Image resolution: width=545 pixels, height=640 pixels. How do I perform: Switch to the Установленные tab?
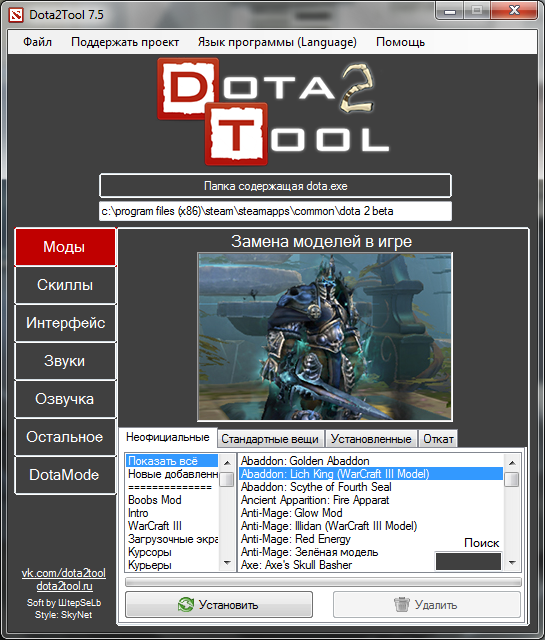371,439
